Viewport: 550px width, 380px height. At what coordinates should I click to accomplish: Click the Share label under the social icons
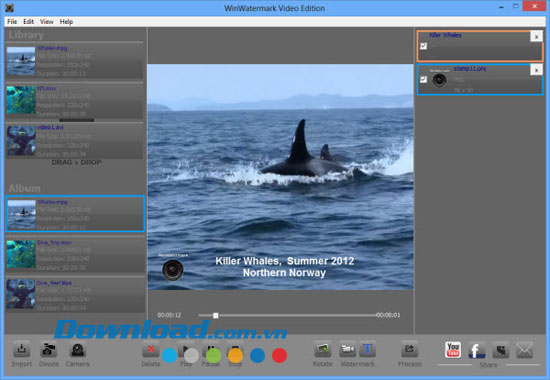(488, 365)
